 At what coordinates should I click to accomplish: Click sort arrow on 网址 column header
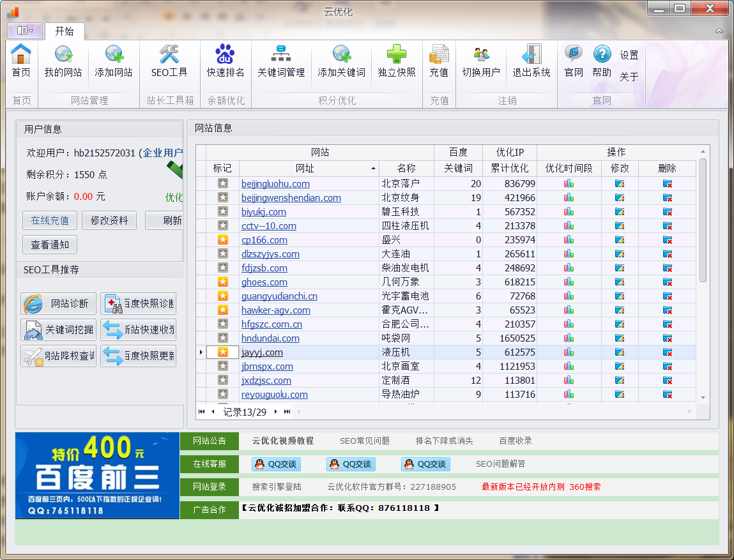tap(373, 169)
